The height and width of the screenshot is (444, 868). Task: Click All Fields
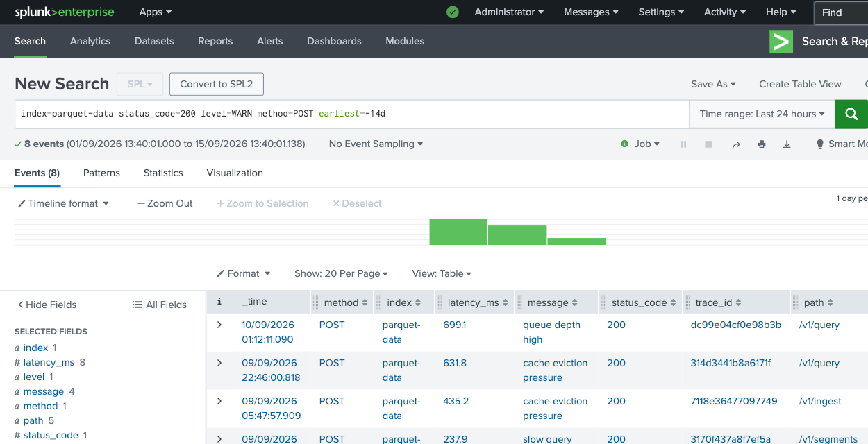[160, 305]
